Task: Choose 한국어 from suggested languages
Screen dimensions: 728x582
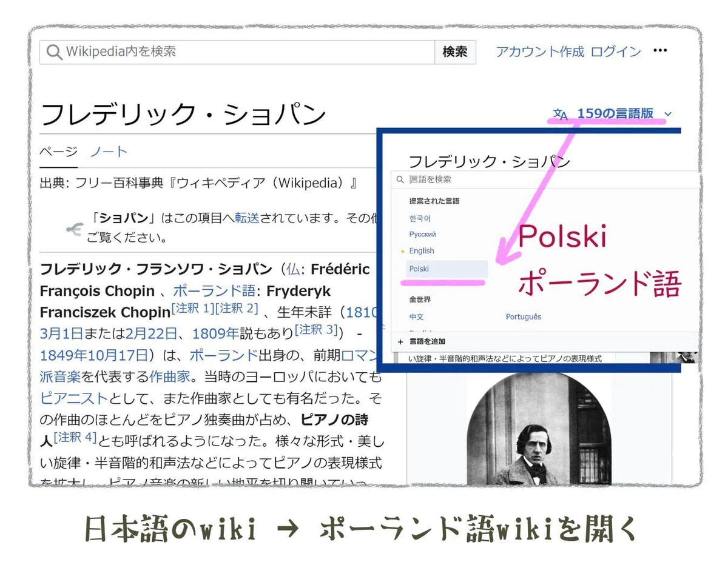Action: (x=420, y=218)
